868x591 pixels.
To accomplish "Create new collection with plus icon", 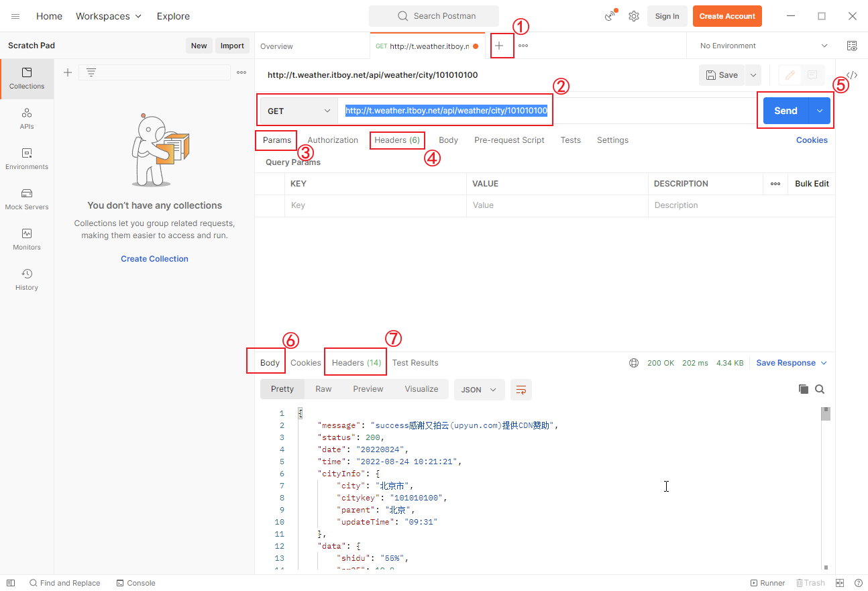I will (68, 72).
